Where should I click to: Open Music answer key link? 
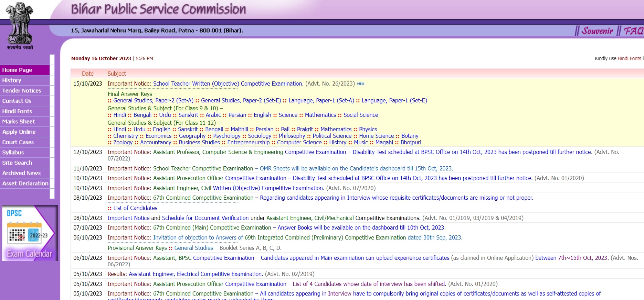coord(361,142)
